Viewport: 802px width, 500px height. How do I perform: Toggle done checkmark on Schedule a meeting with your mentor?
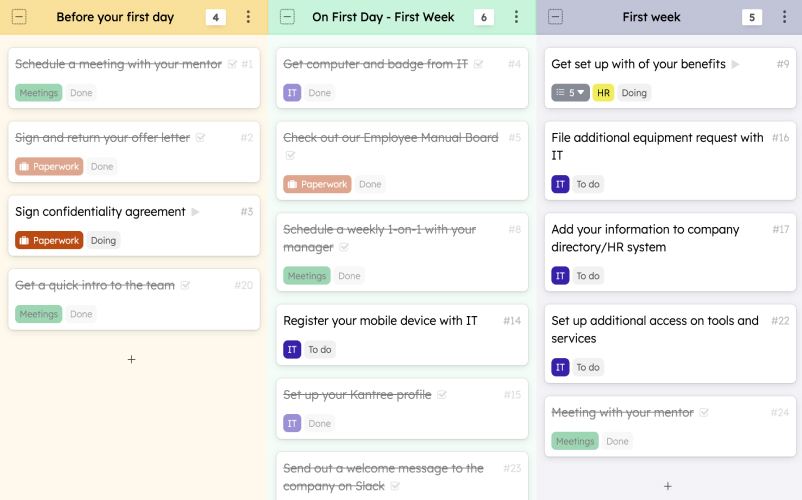click(232, 64)
